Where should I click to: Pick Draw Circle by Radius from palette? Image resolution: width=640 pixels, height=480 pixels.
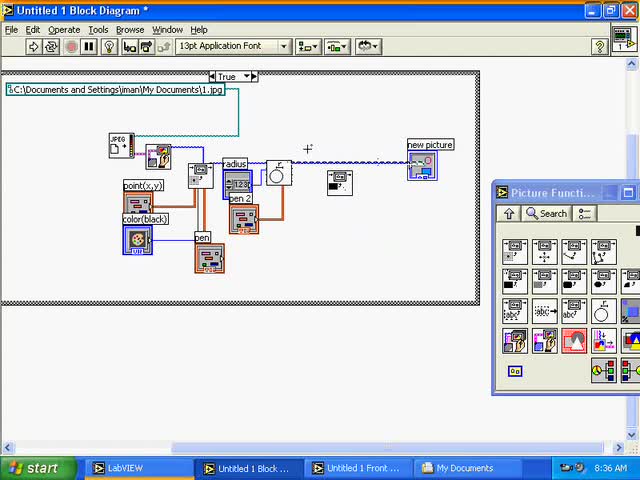point(604,311)
